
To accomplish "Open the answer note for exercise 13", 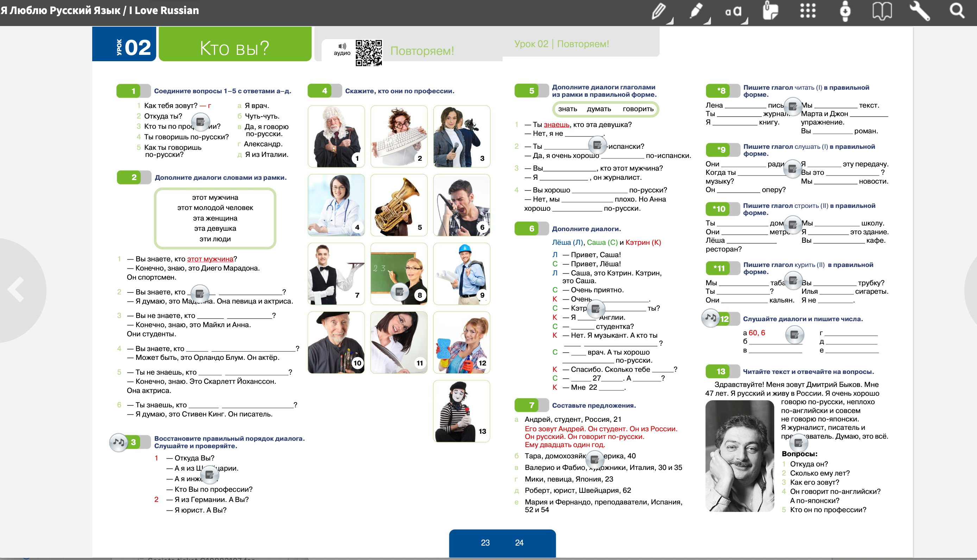I will pyautogui.click(x=799, y=443).
